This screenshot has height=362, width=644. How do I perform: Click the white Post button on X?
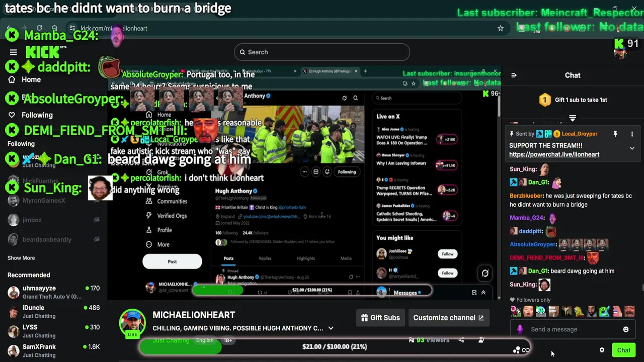(x=172, y=261)
